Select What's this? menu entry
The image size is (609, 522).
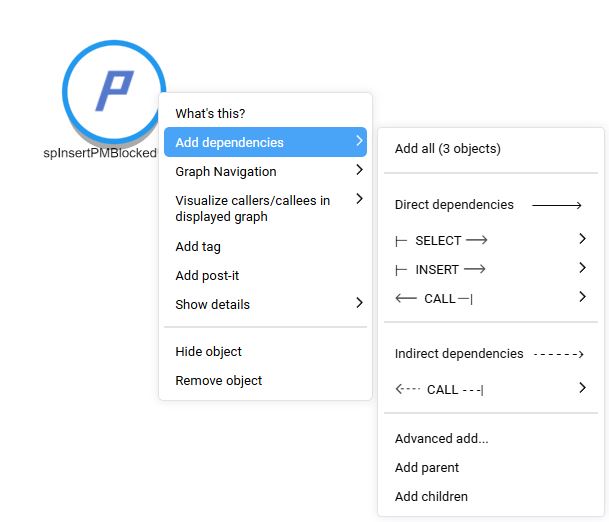pyautogui.click(x=210, y=113)
